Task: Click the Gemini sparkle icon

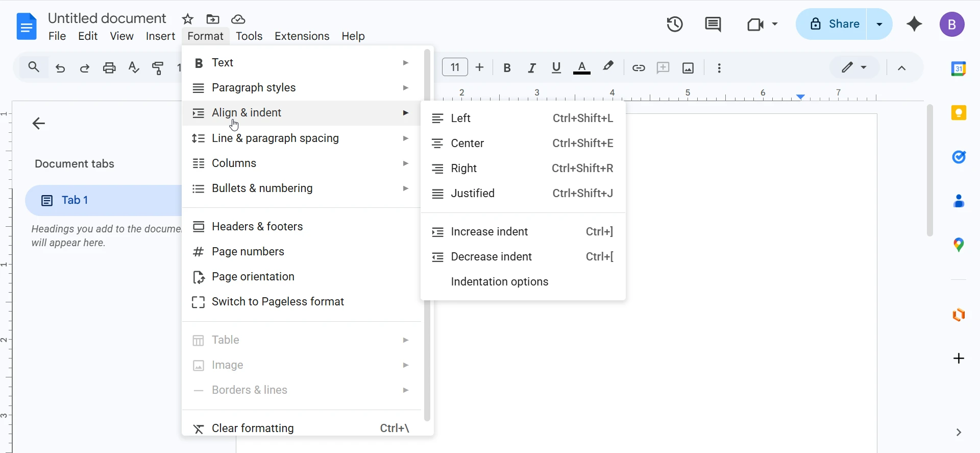Action: (x=914, y=24)
